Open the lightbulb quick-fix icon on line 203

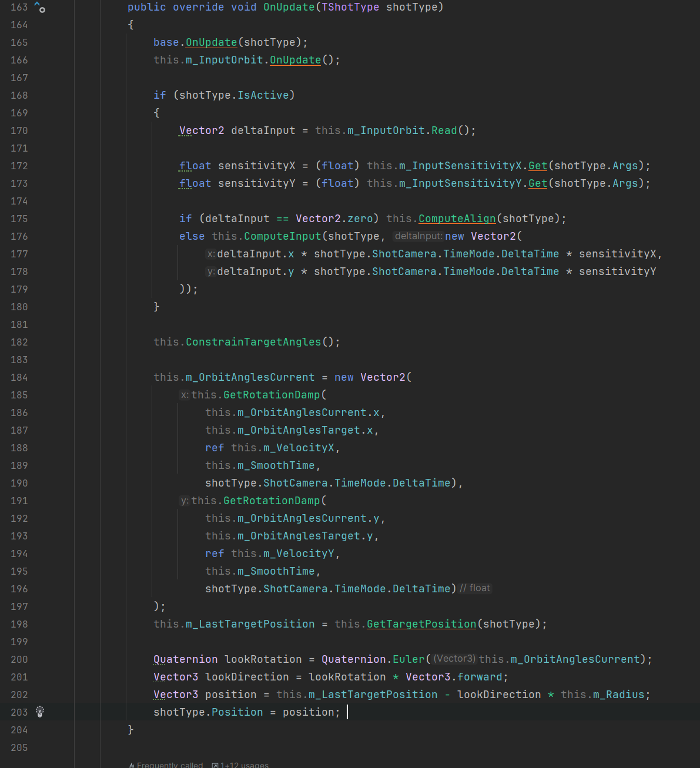(40, 712)
